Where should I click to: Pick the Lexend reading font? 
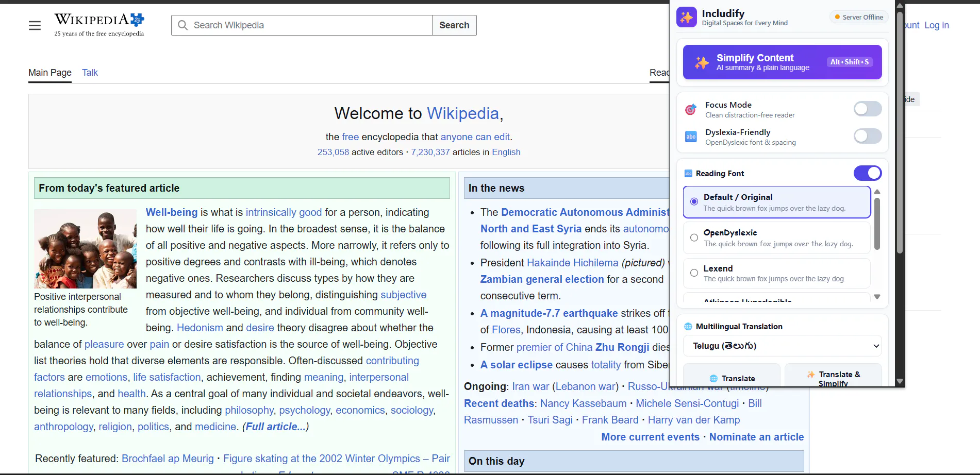777,273
